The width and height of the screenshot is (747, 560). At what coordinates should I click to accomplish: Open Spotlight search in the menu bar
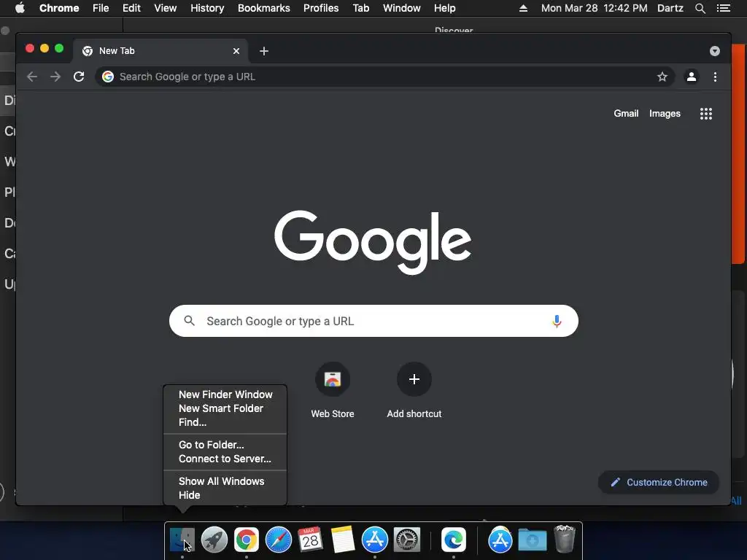[700, 8]
